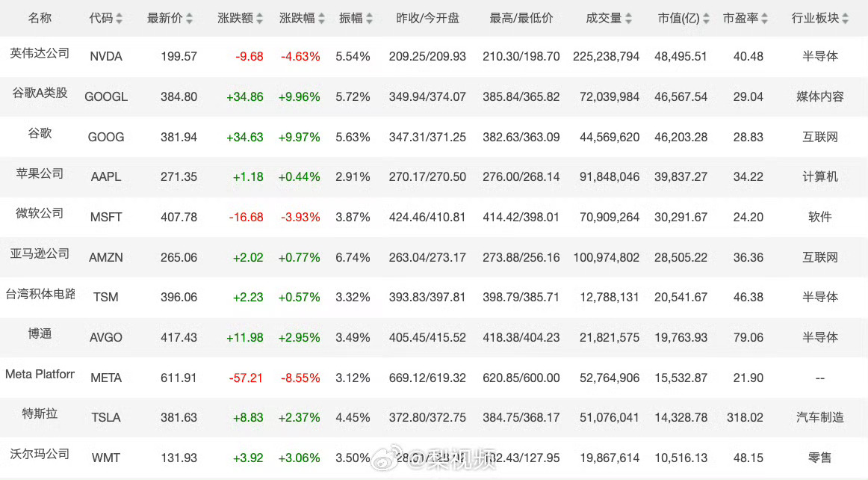The width and height of the screenshot is (868, 480).
Task: Select the META ticker code
Action: tap(106, 378)
